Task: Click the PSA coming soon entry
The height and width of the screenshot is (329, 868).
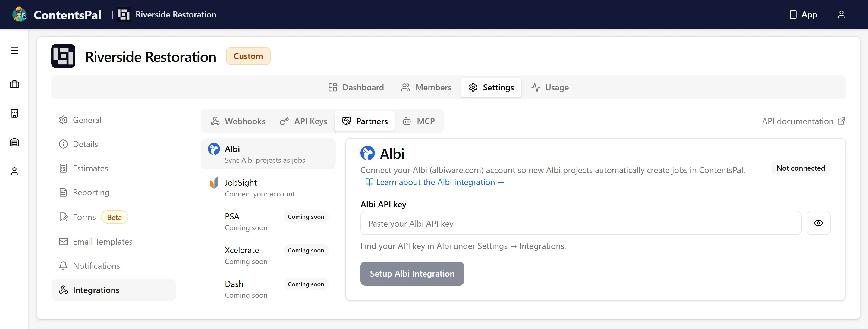Action: (268, 221)
